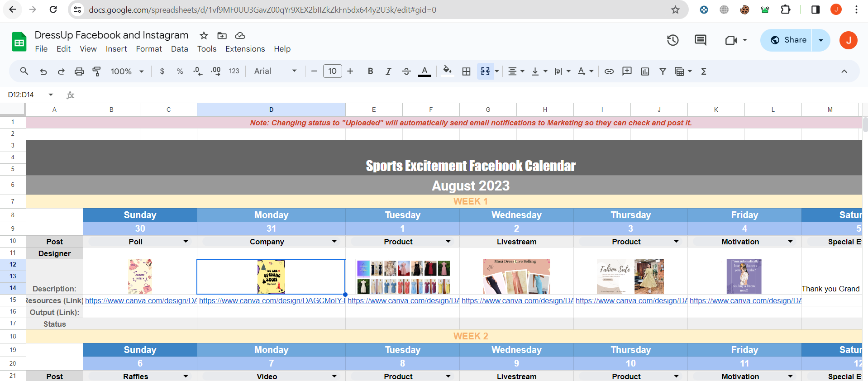The width and height of the screenshot is (868, 381).
Task: Toggle italic formatting
Action: pyautogui.click(x=388, y=71)
